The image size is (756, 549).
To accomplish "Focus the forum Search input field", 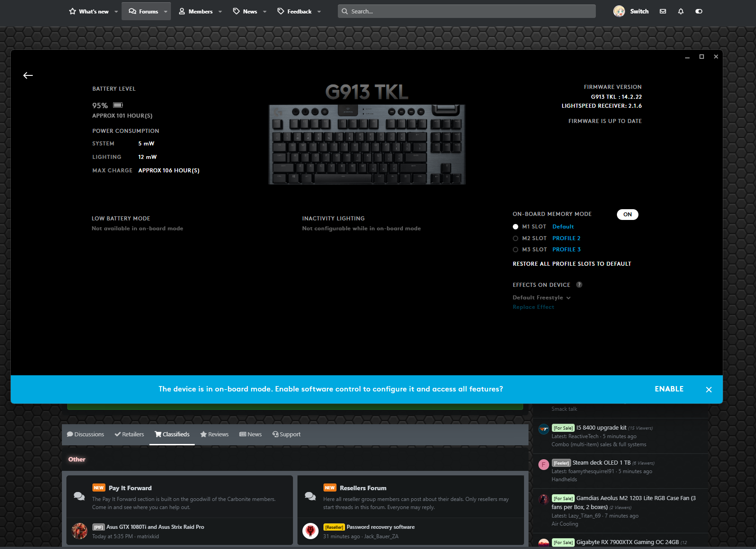I will (x=467, y=11).
